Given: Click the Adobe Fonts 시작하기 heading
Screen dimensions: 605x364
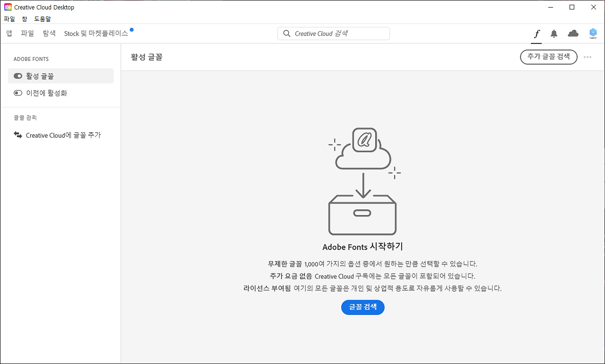Looking at the screenshot, I should pyautogui.click(x=363, y=247).
